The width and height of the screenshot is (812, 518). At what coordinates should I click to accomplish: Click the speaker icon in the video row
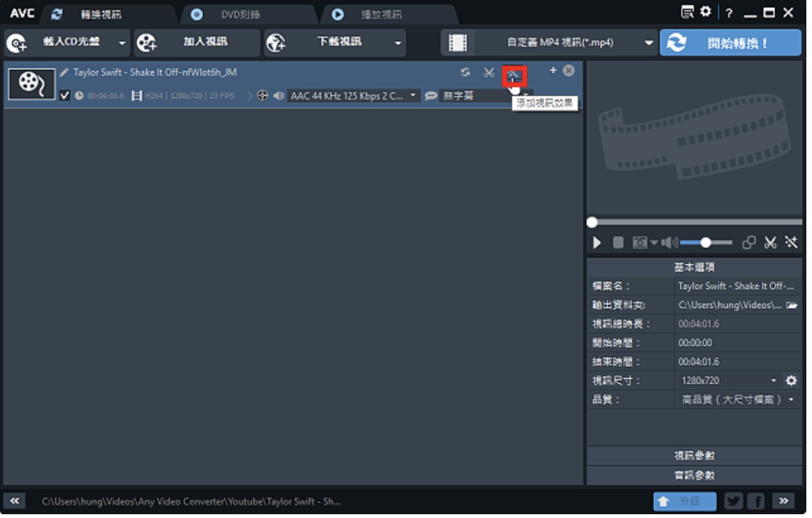click(278, 96)
